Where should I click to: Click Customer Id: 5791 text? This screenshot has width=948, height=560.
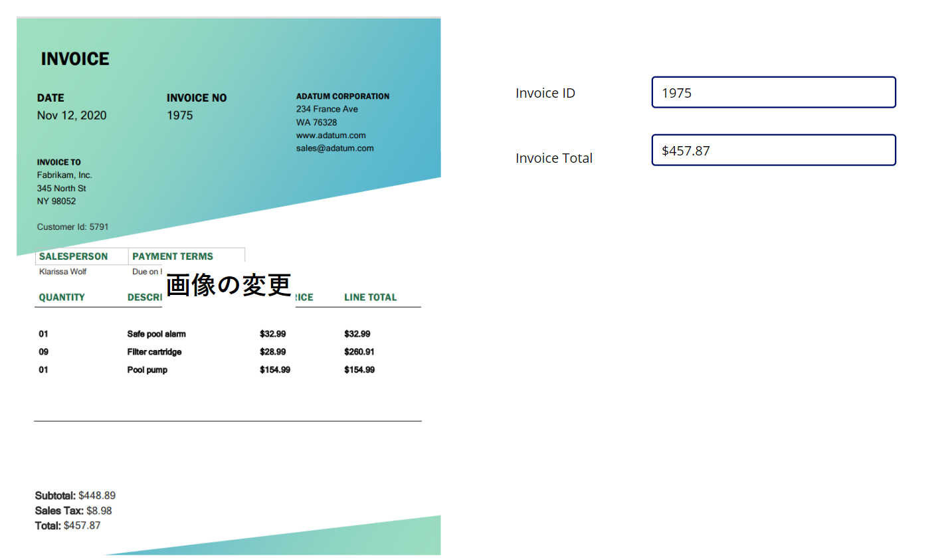pyautogui.click(x=72, y=227)
